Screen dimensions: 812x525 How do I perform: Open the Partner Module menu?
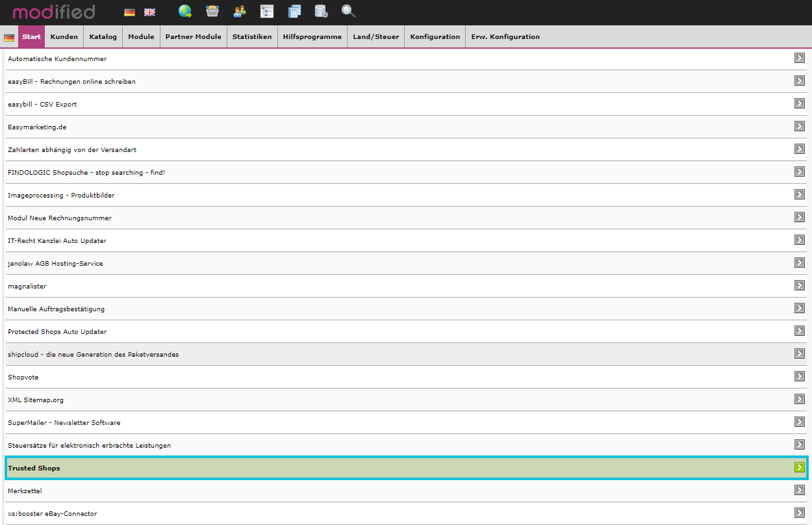coord(194,37)
